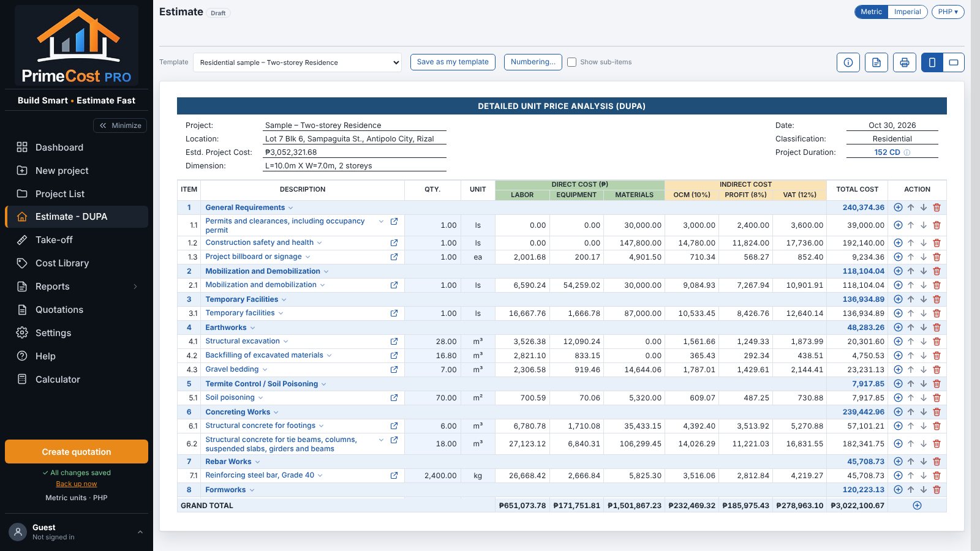
Task: Open external link for Structural excavation
Action: pos(394,342)
